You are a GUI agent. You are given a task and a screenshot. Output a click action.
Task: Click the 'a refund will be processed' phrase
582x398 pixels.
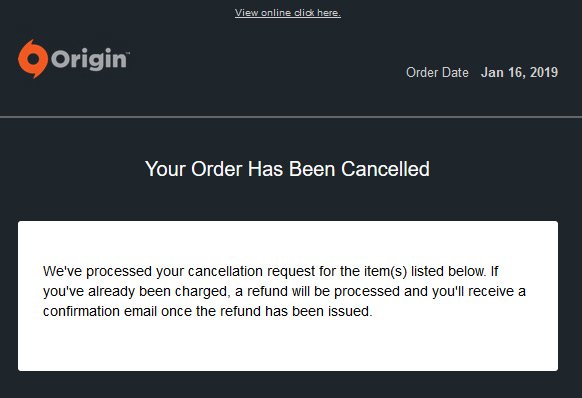tap(317, 291)
